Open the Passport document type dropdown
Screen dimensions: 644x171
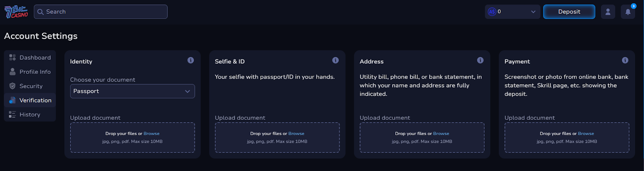point(132,91)
